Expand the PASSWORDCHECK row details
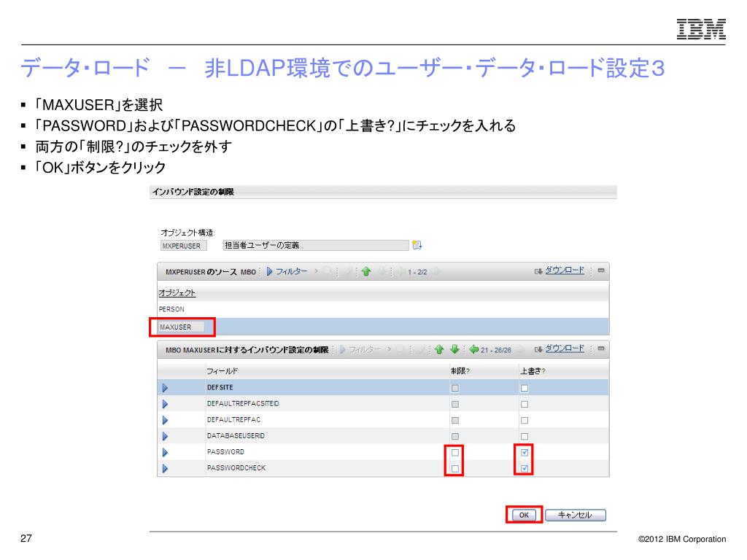This screenshot has width=747, height=560. pyautogui.click(x=166, y=469)
